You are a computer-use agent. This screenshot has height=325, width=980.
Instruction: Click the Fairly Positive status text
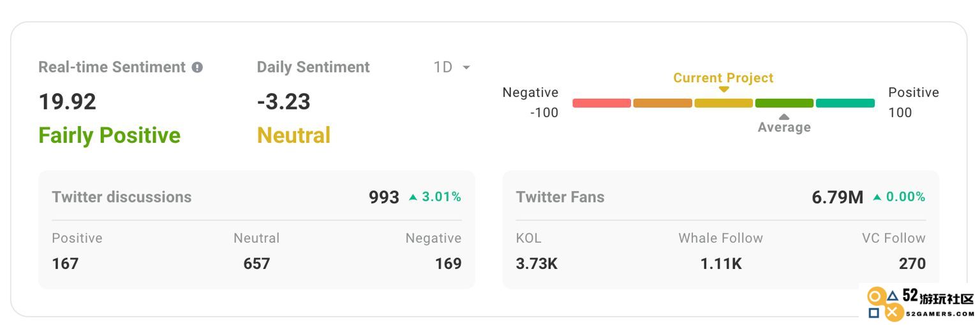(110, 135)
